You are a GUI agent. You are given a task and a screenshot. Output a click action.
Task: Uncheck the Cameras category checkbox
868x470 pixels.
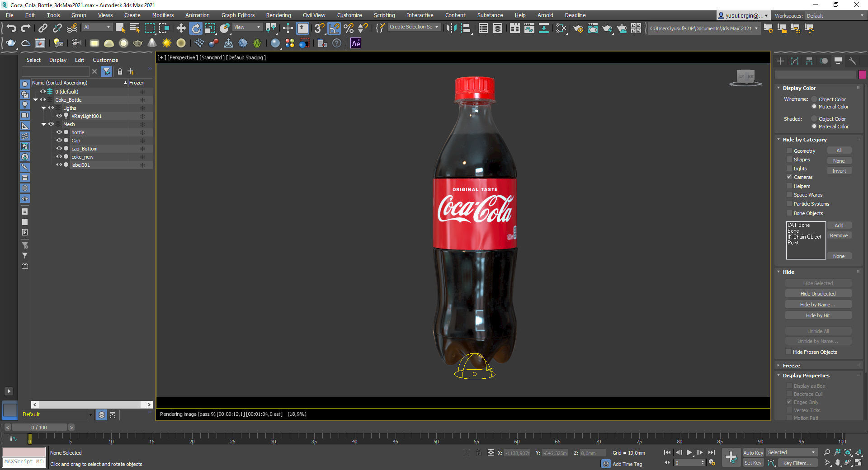click(789, 177)
